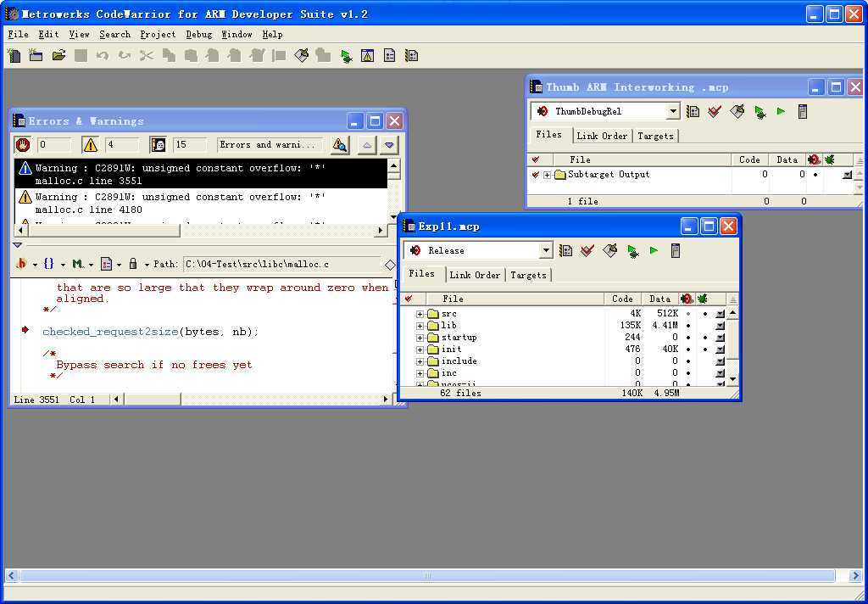Click the green Run arrow in Thumb ARM window
This screenshot has height=604, width=868.
[781, 111]
